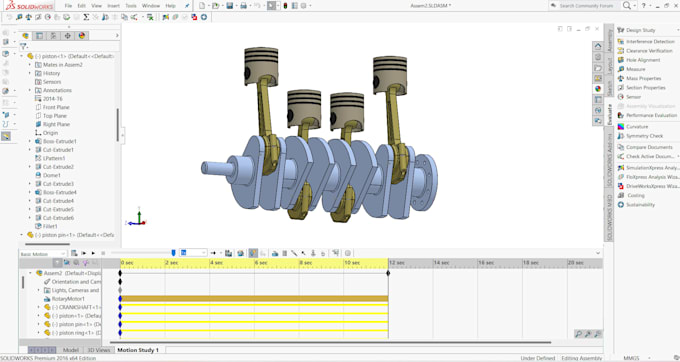Open Compare Documents

(645, 147)
